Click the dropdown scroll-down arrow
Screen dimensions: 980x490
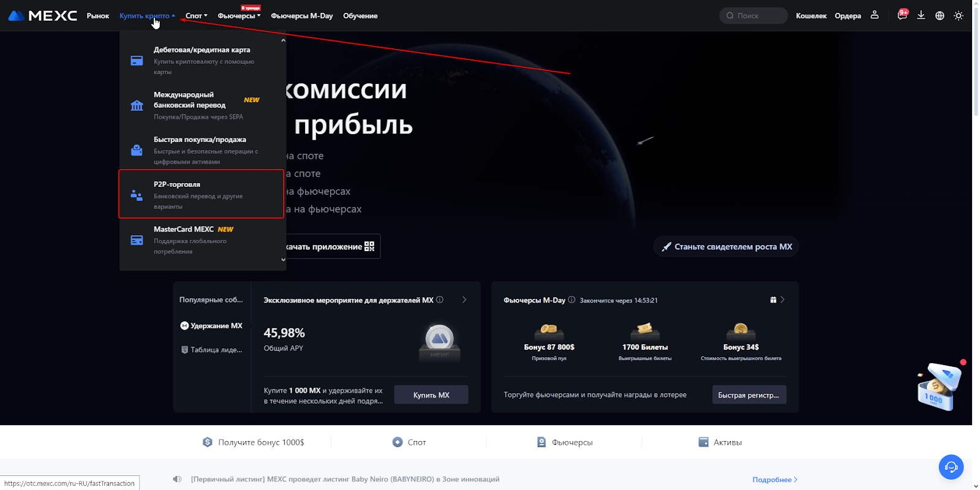283,260
